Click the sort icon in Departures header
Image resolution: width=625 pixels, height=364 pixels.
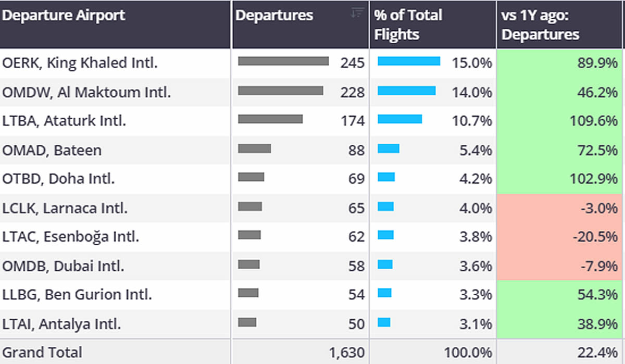click(357, 14)
